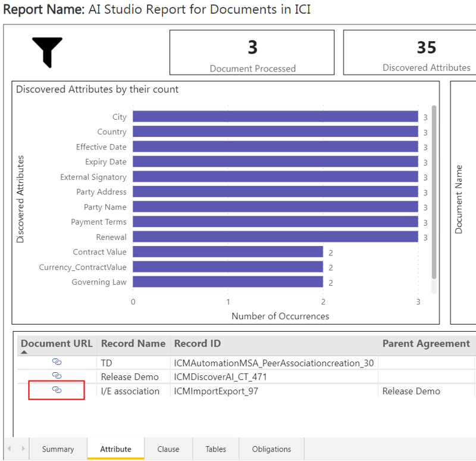This screenshot has height=461, width=476.
Task: Open the Tables tab
Action: [215, 449]
